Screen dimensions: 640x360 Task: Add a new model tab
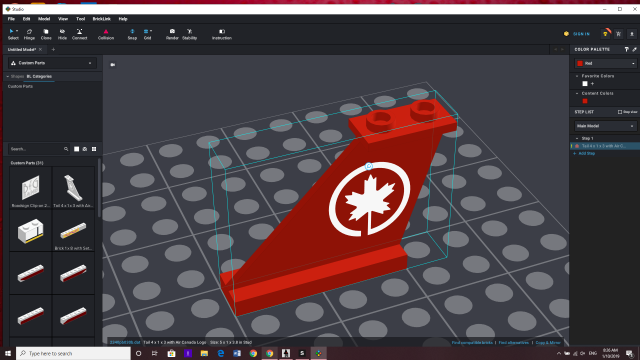click(x=53, y=49)
